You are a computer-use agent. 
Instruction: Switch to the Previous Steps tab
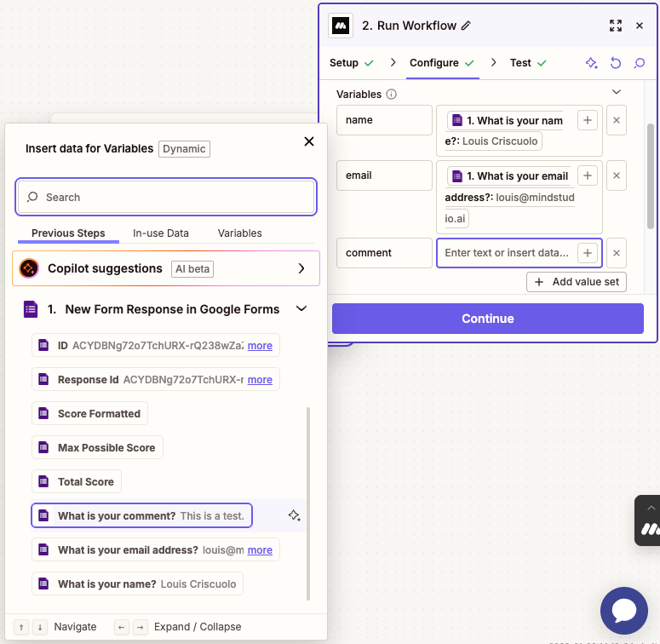click(x=68, y=233)
